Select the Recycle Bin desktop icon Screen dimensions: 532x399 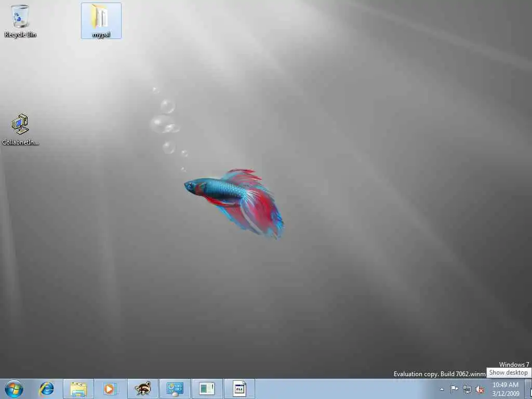point(20,21)
